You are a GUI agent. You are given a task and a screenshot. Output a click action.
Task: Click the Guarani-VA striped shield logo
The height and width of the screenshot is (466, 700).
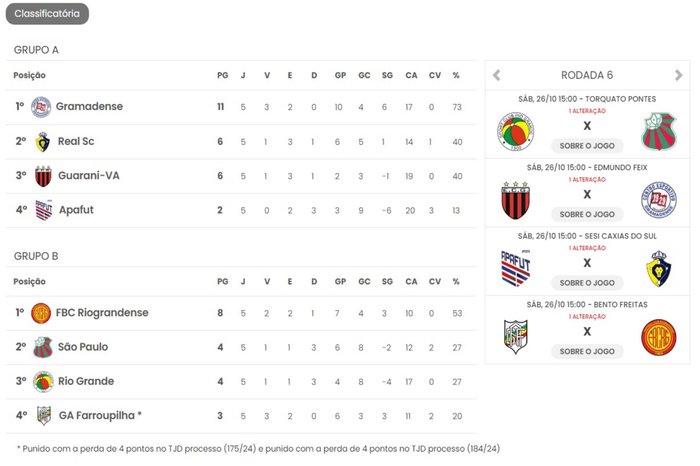(x=43, y=176)
